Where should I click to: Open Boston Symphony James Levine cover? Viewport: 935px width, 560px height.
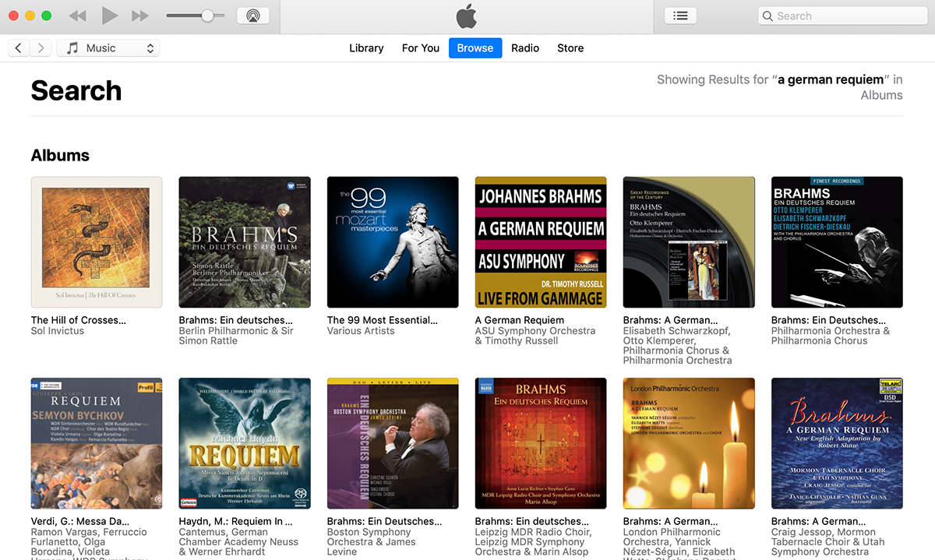click(393, 444)
